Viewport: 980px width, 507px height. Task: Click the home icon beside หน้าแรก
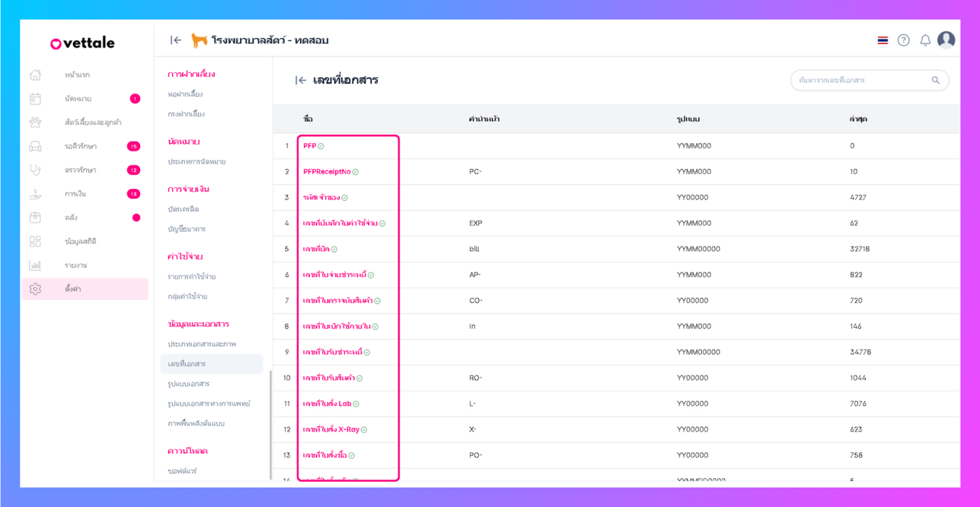[35, 75]
